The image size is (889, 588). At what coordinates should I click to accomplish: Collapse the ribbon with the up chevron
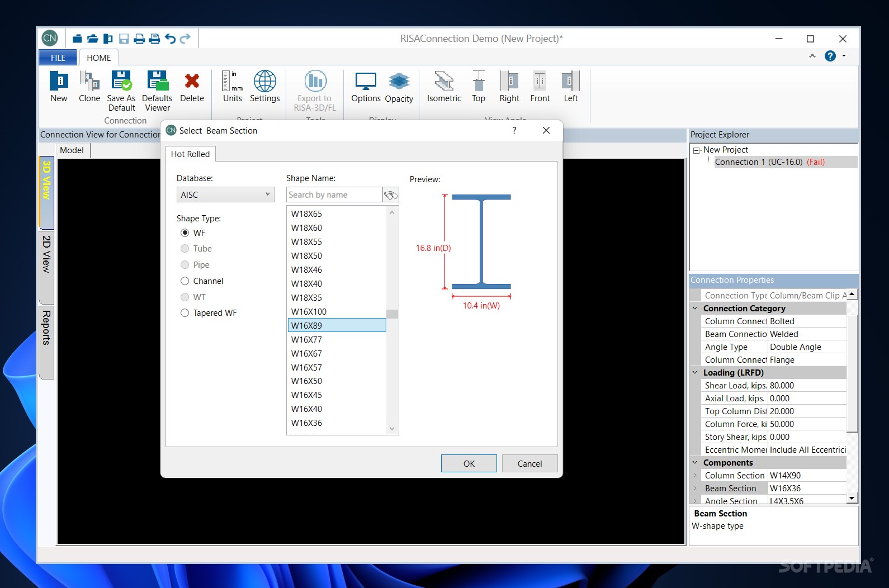(x=812, y=56)
